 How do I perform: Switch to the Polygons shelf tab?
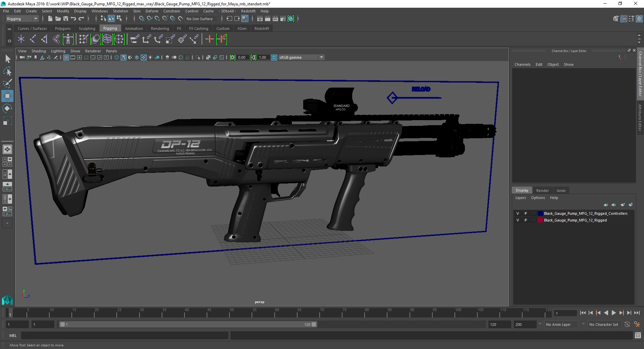pos(63,29)
